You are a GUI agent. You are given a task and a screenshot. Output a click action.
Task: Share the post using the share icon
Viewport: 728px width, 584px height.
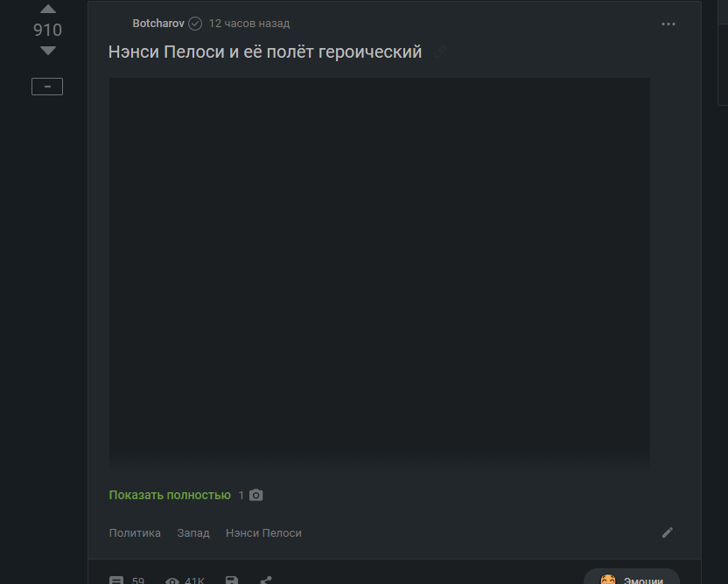point(266,581)
